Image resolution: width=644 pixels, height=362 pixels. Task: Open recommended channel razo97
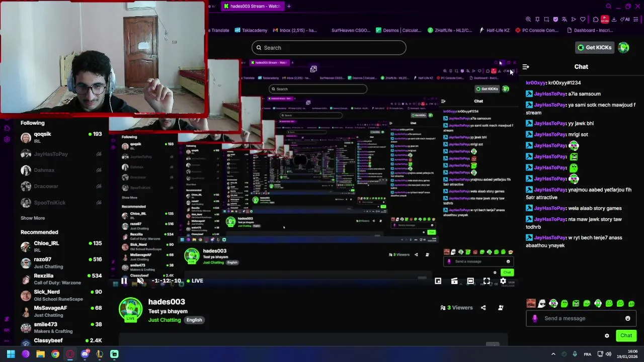pos(61,263)
